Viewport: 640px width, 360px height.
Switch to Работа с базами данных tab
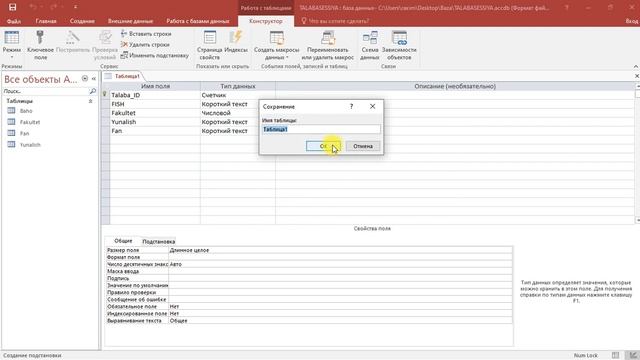[x=198, y=21]
